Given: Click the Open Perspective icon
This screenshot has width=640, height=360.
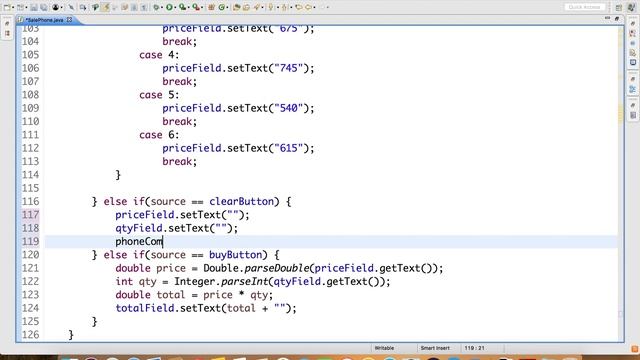Looking at the screenshot, I should (x=619, y=7).
